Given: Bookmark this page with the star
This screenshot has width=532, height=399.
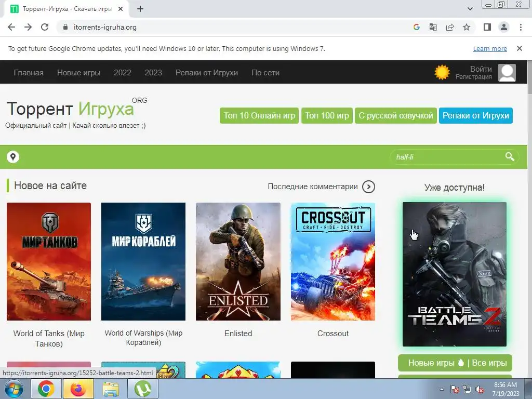Looking at the screenshot, I should click(x=467, y=27).
